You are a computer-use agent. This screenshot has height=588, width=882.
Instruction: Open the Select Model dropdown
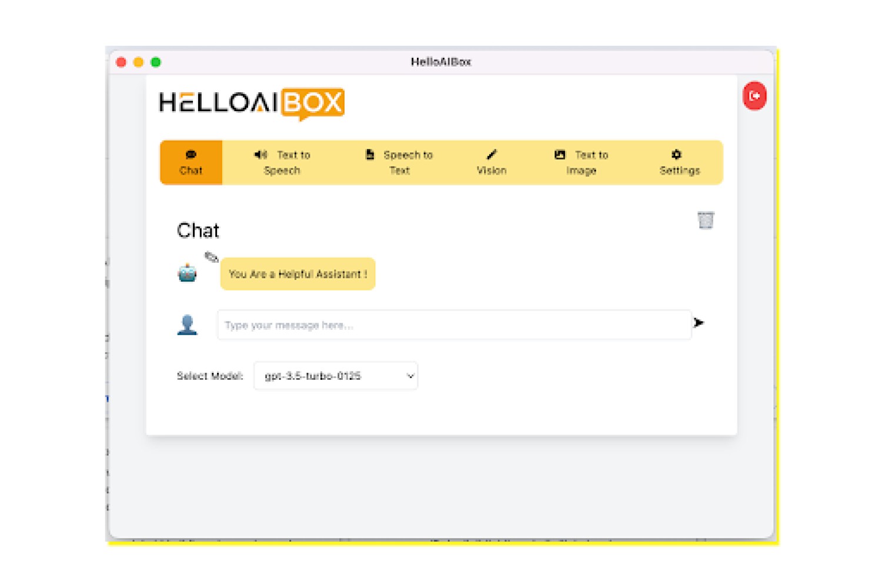pyautogui.click(x=336, y=376)
